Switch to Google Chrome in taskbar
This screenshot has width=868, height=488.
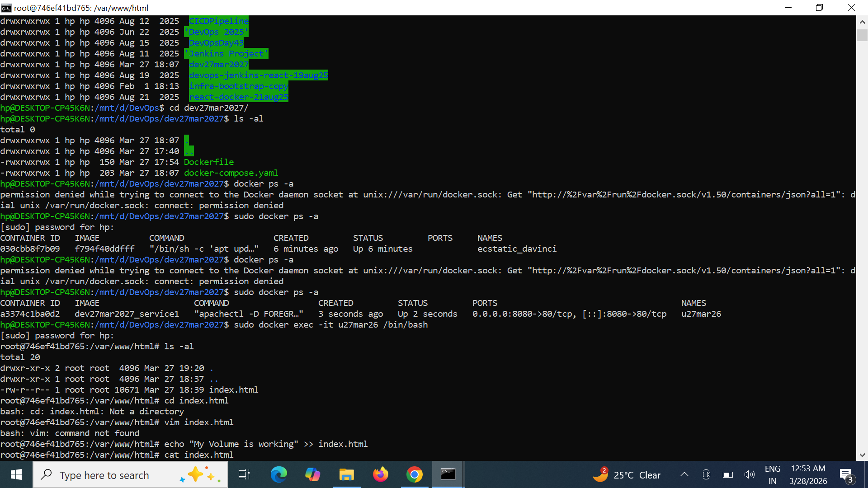[414, 475]
